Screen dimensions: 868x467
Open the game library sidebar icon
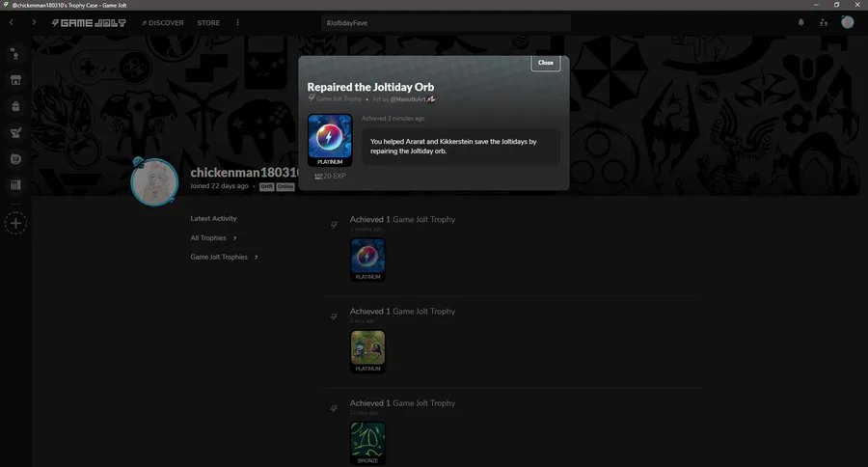click(15, 185)
